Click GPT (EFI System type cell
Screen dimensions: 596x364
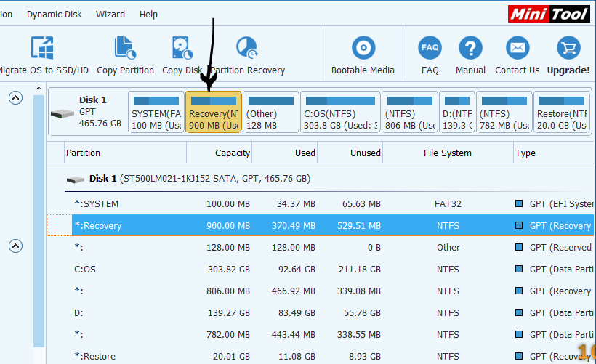click(561, 203)
